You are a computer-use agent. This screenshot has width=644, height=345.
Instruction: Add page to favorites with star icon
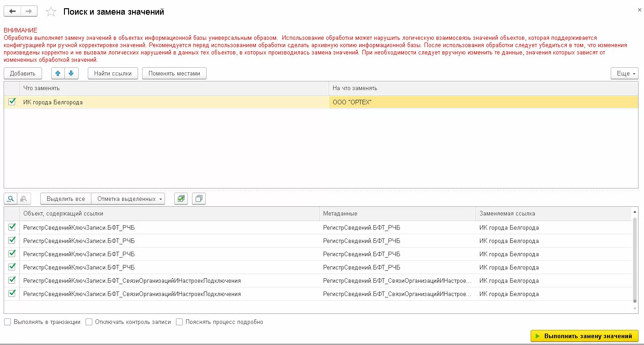(51, 12)
